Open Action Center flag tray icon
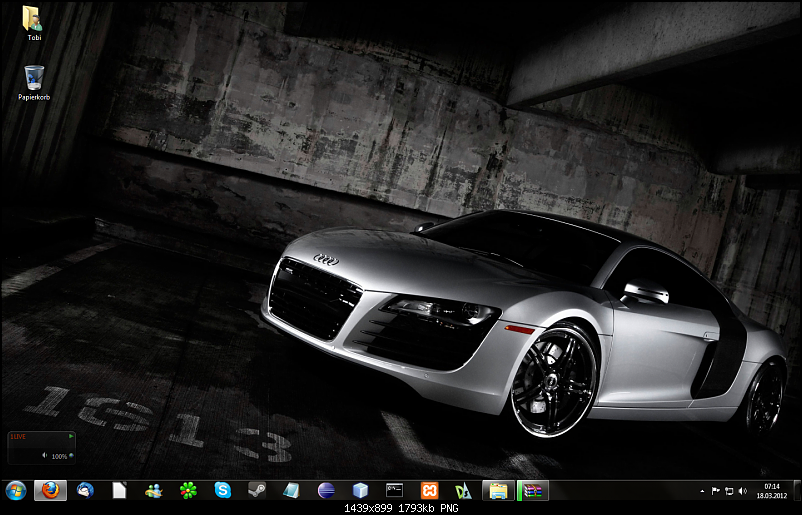802x515 pixels. [x=716, y=491]
